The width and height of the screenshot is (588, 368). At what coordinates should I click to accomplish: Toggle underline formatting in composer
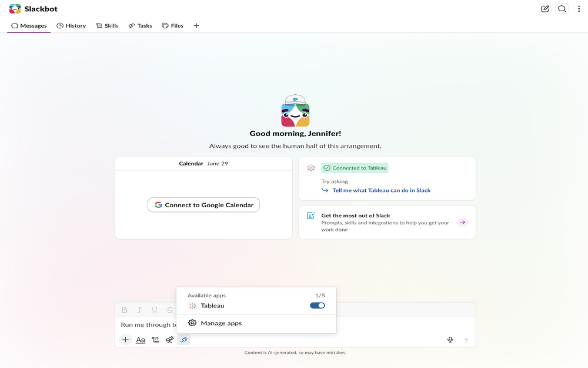(x=155, y=310)
